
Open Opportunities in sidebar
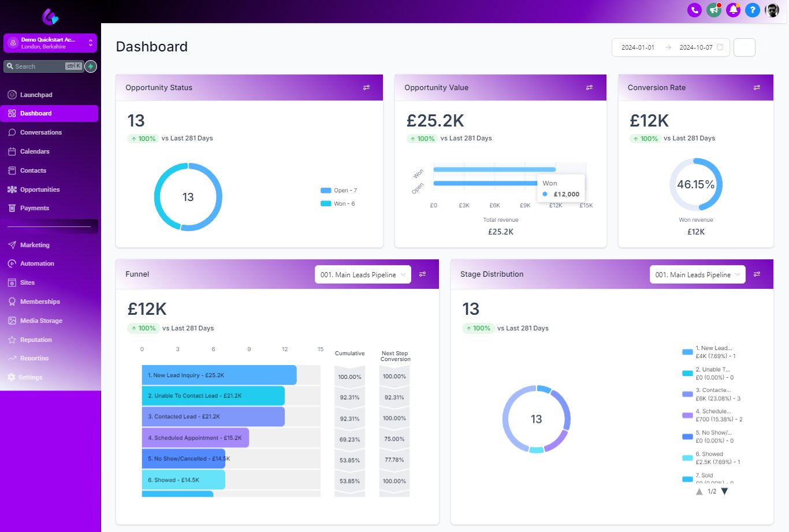pos(39,189)
